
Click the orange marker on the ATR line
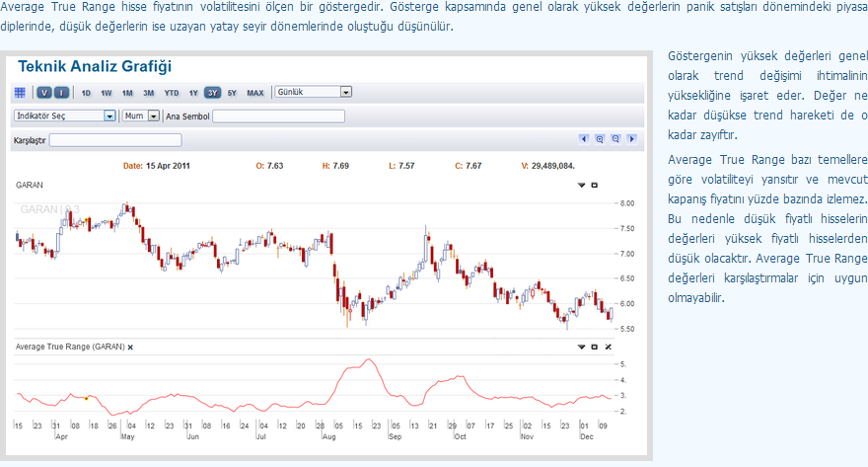(x=86, y=398)
